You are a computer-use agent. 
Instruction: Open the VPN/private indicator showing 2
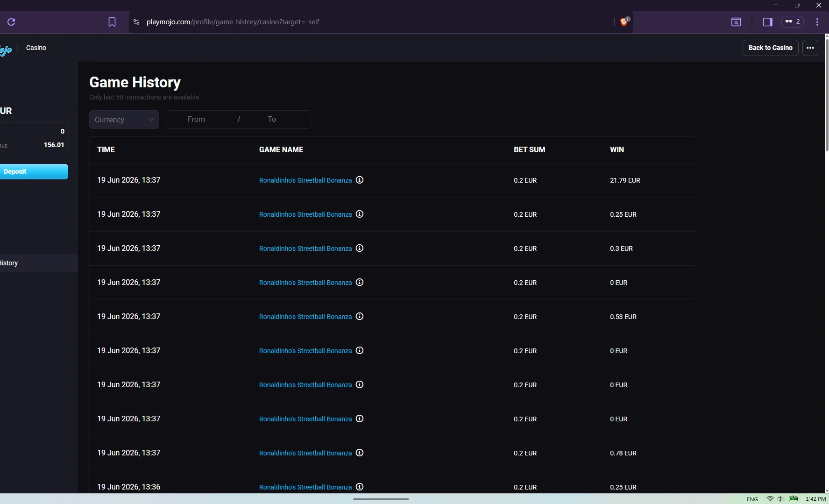point(793,21)
